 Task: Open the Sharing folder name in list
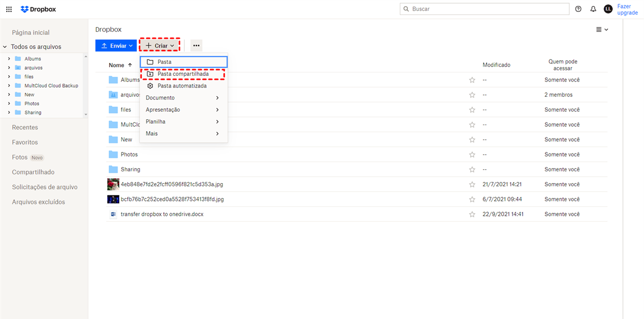pyautogui.click(x=130, y=170)
